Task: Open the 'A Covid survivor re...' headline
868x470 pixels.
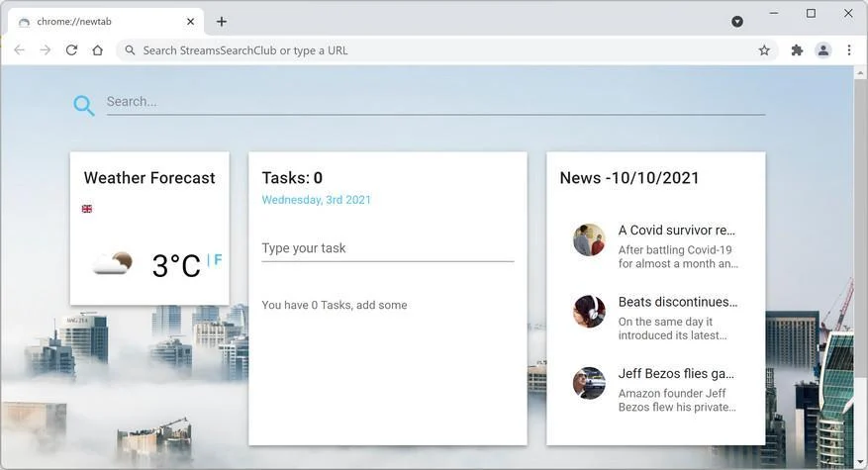Action: [x=676, y=231]
